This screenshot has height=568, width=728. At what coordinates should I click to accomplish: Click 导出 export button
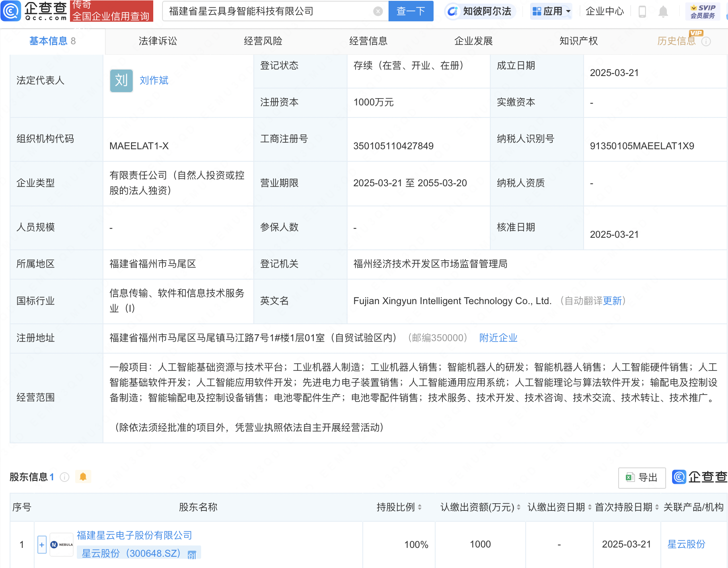642,477
